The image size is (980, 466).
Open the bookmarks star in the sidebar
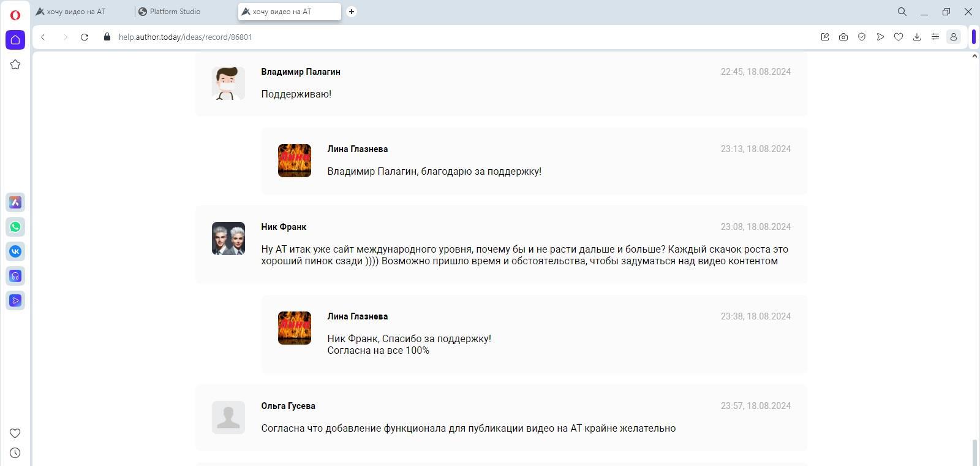click(15, 64)
